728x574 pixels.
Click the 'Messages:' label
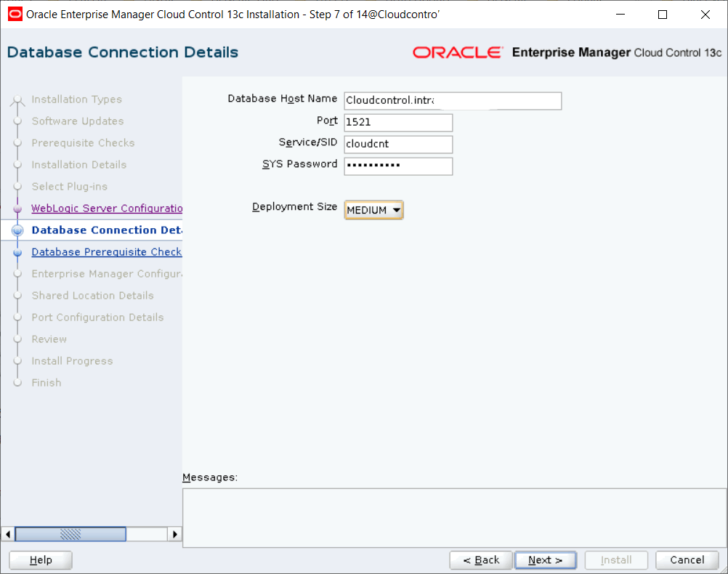tap(210, 477)
